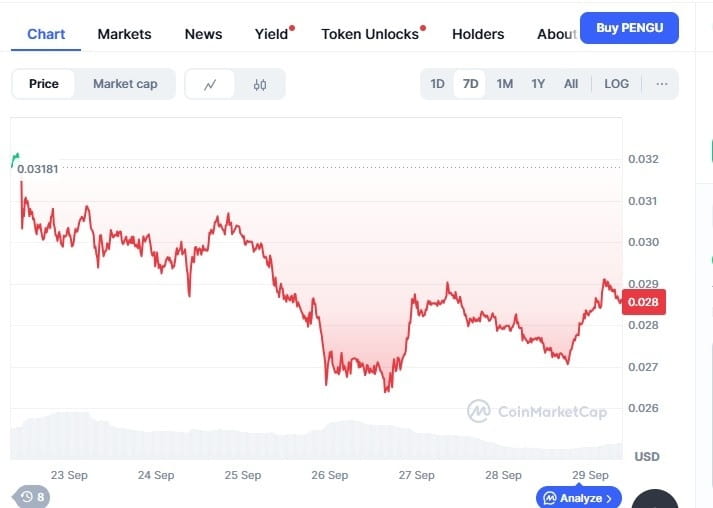This screenshot has width=713, height=508.
Task: Select the 1D time range
Action: [x=437, y=84]
